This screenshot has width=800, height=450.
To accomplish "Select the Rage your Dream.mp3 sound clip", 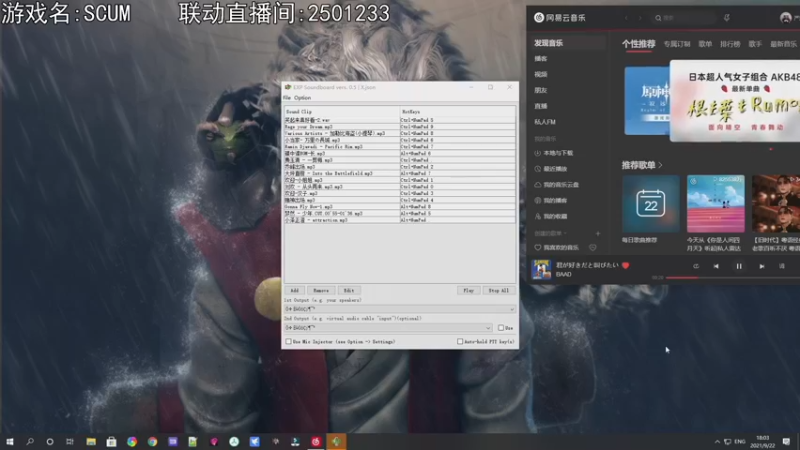I will [342, 127].
